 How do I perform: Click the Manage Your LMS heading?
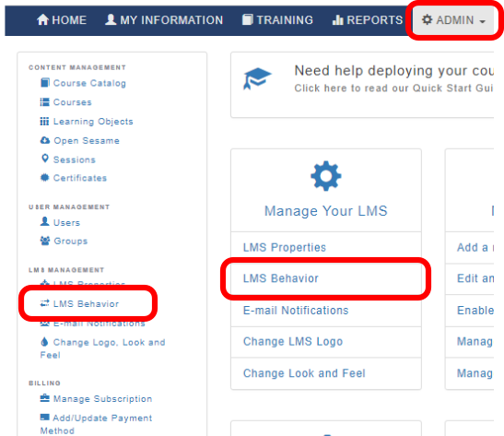325,211
